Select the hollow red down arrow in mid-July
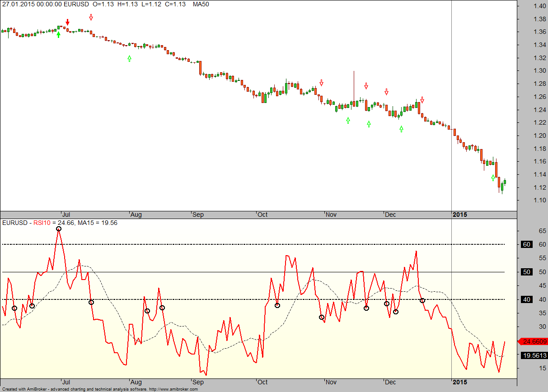The image size is (548, 392). pos(91,17)
